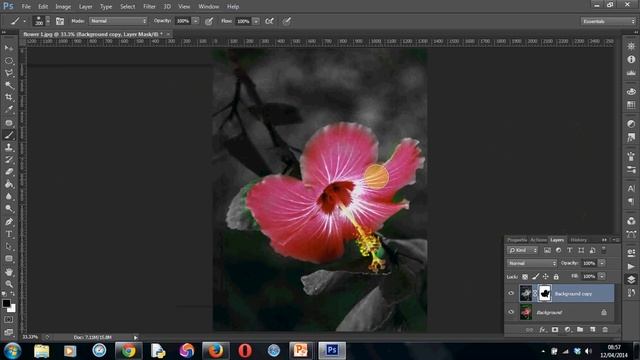Open Firefox from the taskbar
Viewport: 640px width, 360px height.
coord(216,351)
